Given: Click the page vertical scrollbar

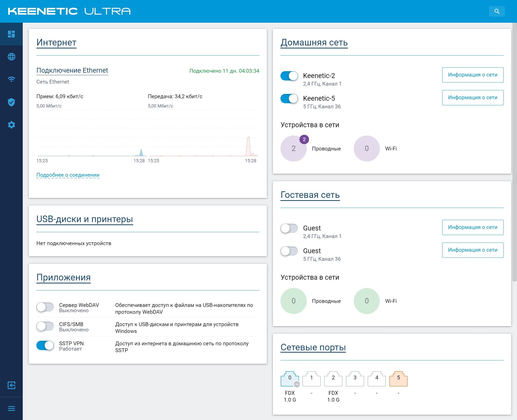Looking at the screenshot, I should point(514,152).
